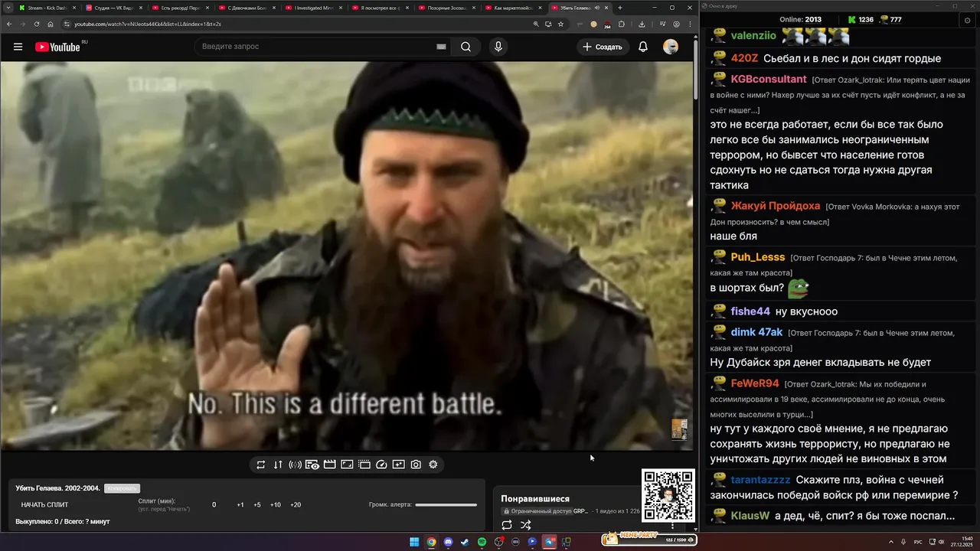Open the on-screen keyboard icon in search box

click(441, 47)
